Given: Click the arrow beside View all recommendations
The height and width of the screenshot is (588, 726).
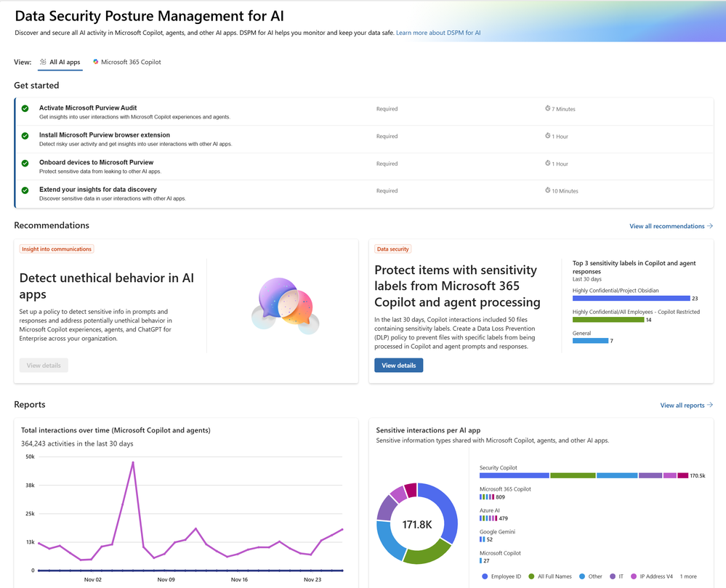Looking at the screenshot, I should 710,226.
